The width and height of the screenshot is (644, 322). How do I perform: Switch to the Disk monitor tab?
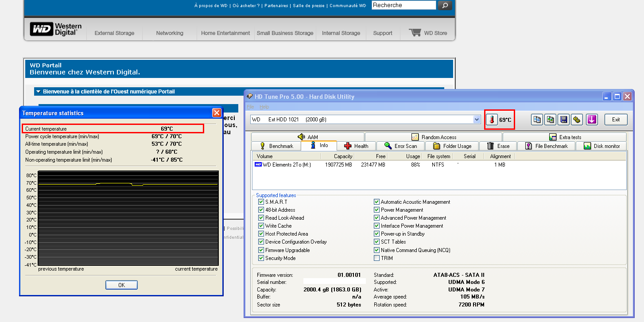pyautogui.click(x=601, y=146)
